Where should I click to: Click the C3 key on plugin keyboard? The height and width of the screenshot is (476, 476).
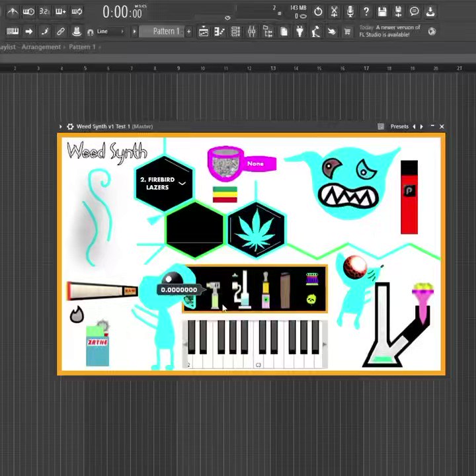point(258,361)
